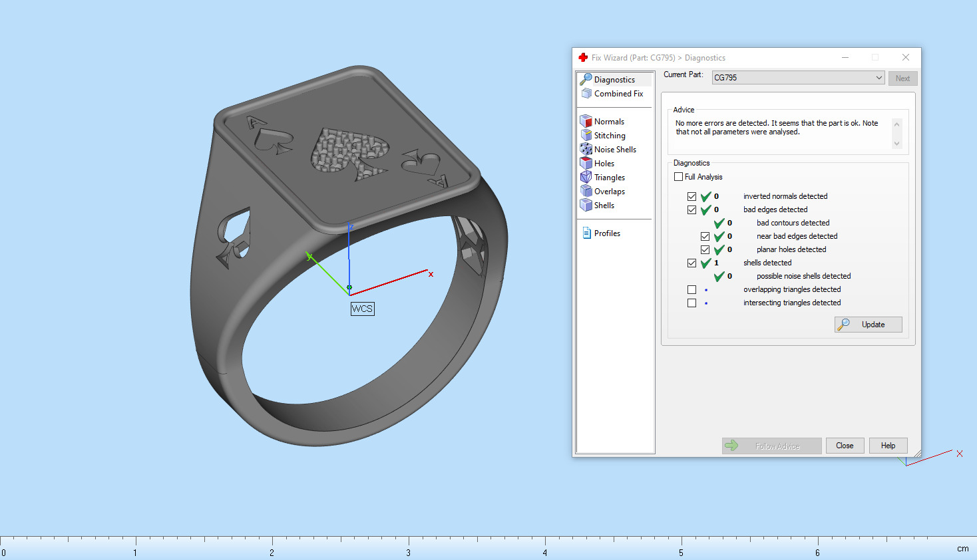Select the Shells icon in sidebar
This screenshot has width=977, height=560.
pyautogui.click(x=586, y=205)
